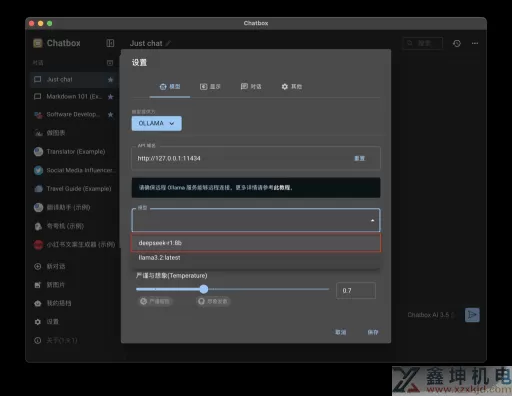Click the 新图片 image icon
Image resolution: width=512 pixels, height=396 pixels.
38,285
